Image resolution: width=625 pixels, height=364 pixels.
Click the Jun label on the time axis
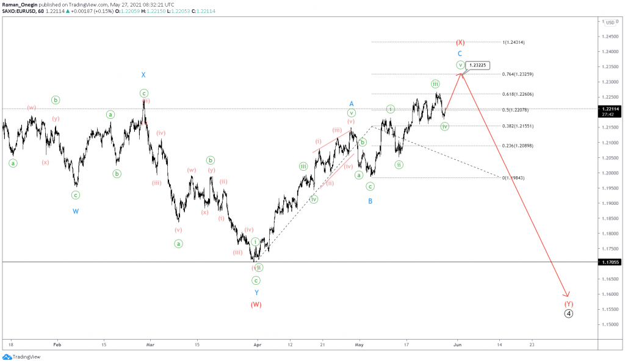click(x=457, y=344)
